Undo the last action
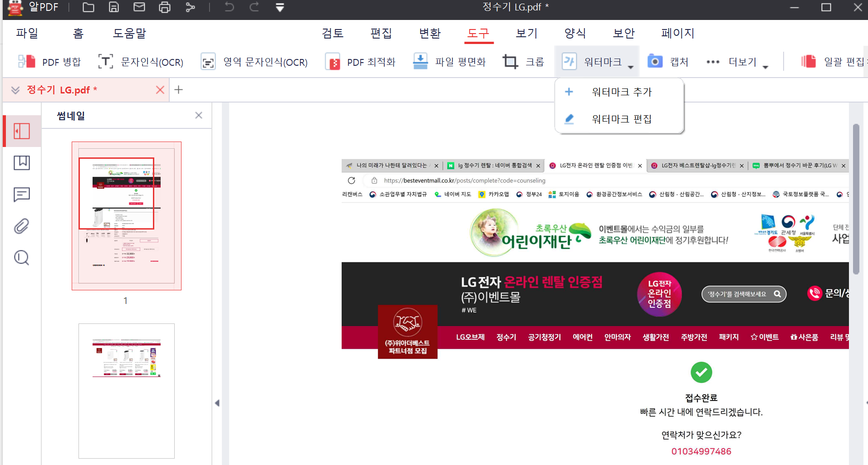 pyautogui.click(x=229, y=7)
